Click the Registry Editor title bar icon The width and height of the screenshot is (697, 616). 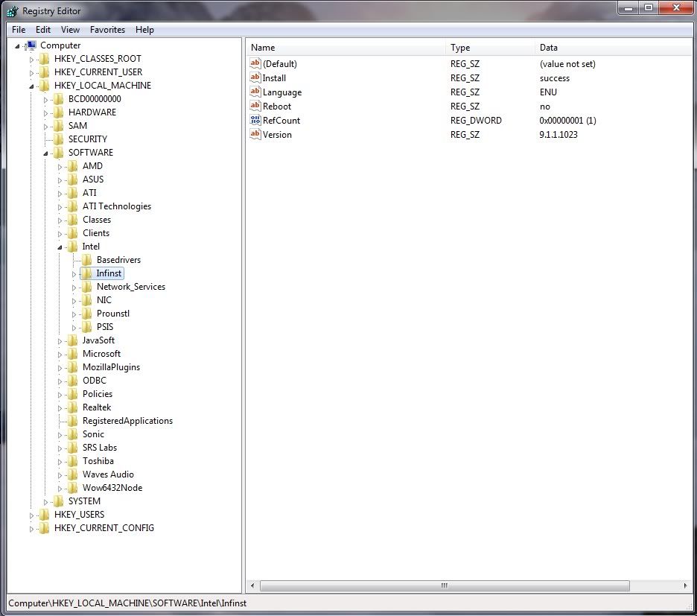[13, 10]
